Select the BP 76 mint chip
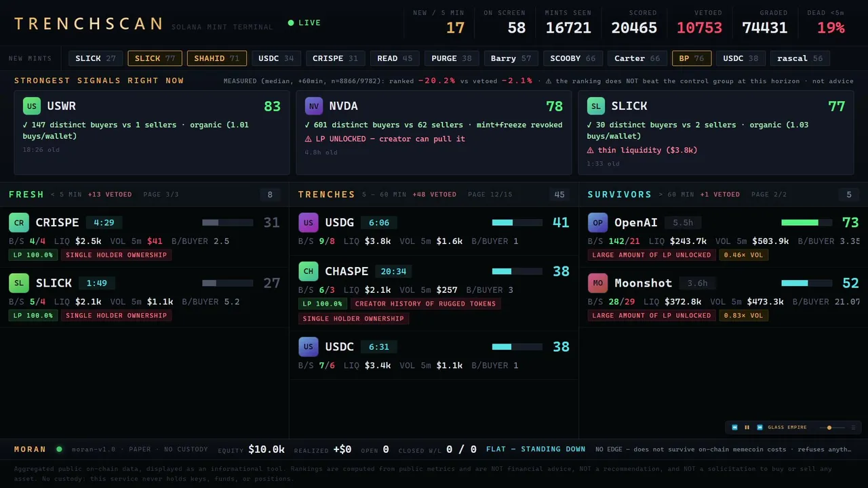The image size is (868, 488). (x=692, y=58)
